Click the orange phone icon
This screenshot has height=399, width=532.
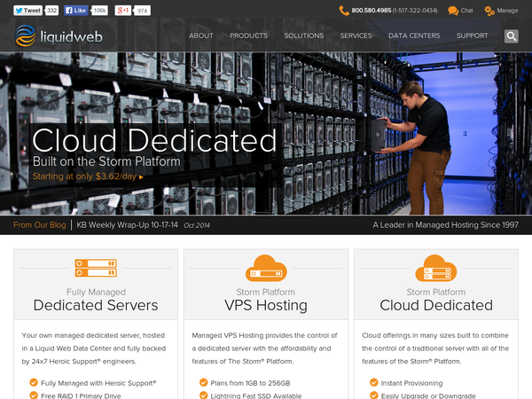pyautogui.click(x=344, y=11)
